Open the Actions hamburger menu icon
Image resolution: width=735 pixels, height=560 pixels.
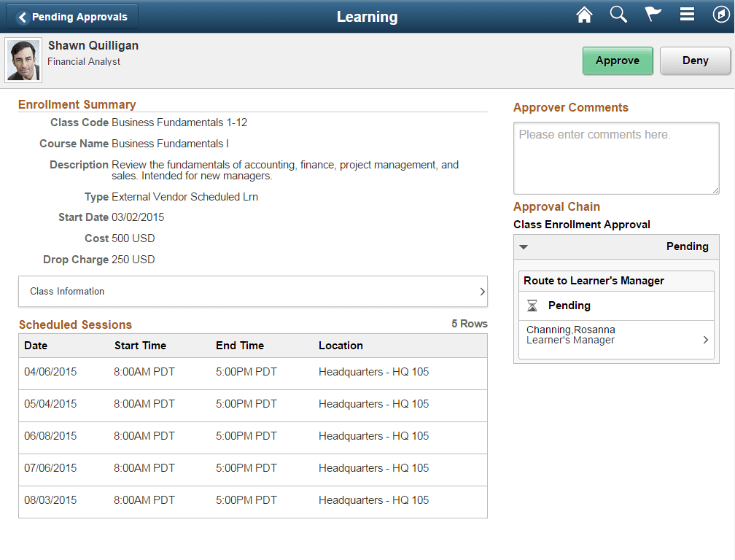(686, 15)
